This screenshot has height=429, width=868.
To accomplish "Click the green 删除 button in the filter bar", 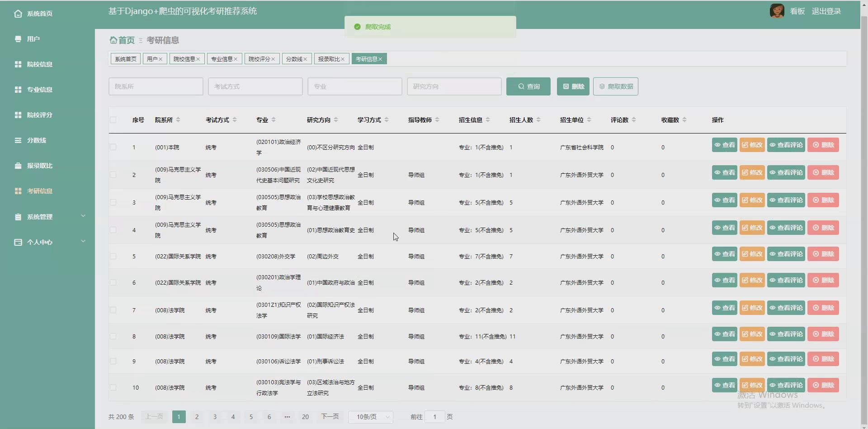I will [x=573, y=86].
